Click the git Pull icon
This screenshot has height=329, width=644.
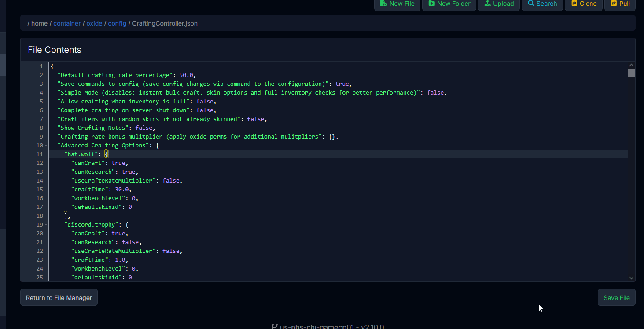point(614,4)
